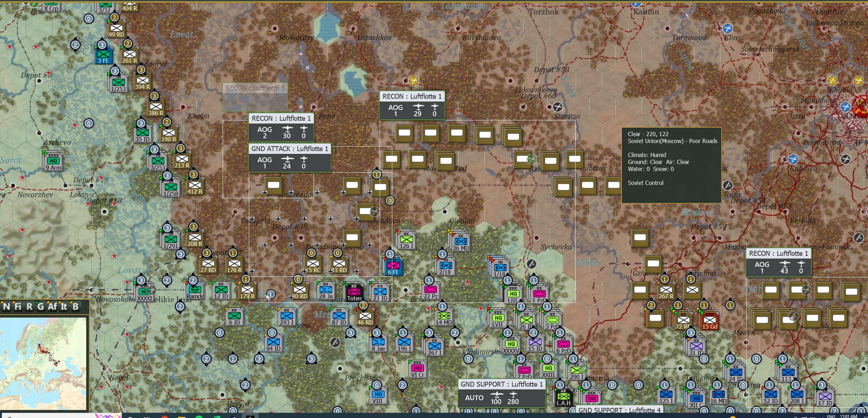Select Soviet 412 R counter
The image size is (868, 418).
[x=195, y=186]
